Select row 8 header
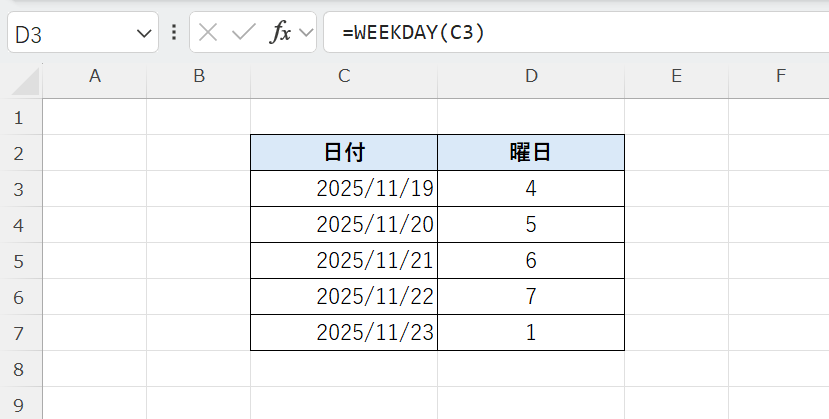The width and height of the screenshot is (829, 419). pos(18,369)
